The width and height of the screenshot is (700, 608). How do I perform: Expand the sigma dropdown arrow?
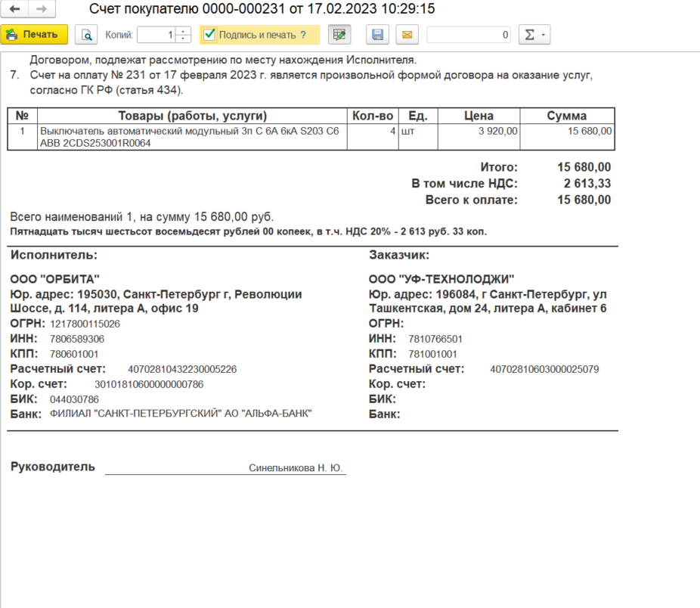543,35
